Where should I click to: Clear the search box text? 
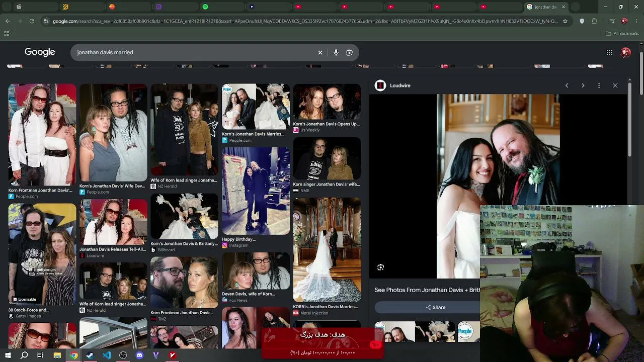coord(320,52)
